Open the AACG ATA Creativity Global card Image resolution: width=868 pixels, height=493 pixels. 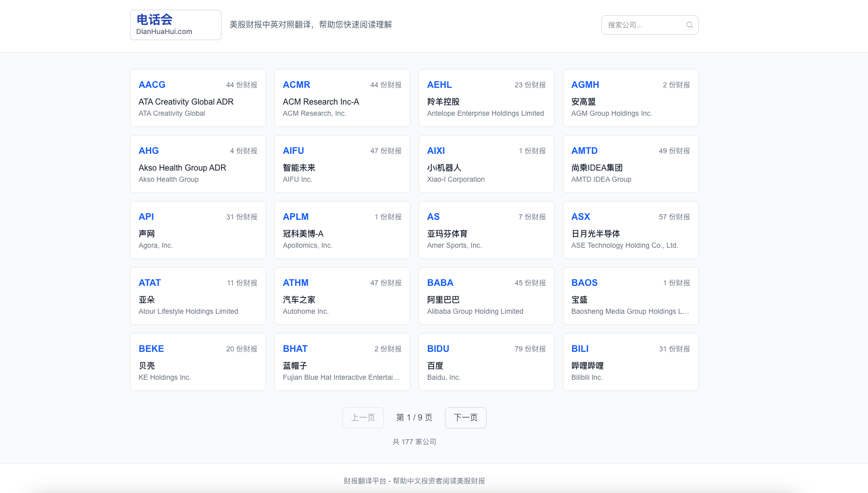[198, 98]
